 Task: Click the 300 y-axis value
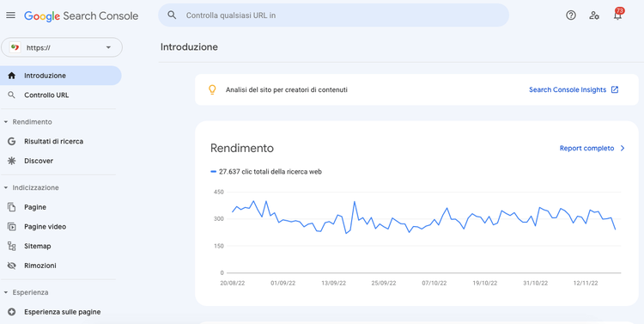click(x=219, y=219)
